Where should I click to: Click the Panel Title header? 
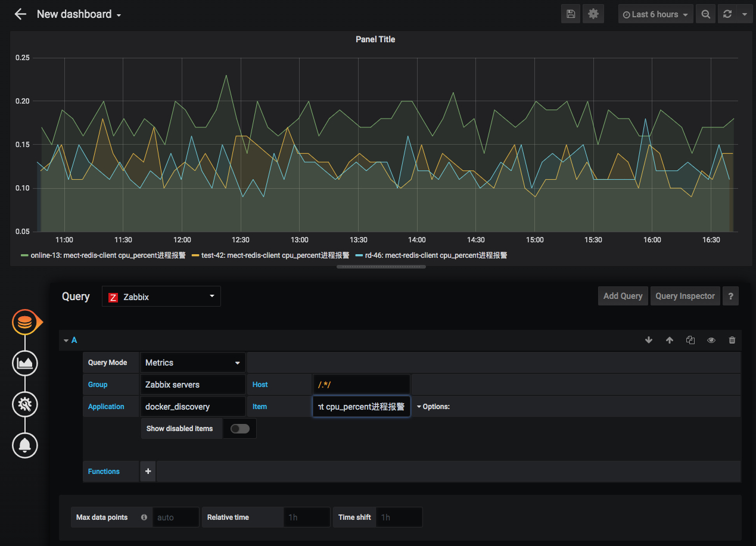[375, 39]
